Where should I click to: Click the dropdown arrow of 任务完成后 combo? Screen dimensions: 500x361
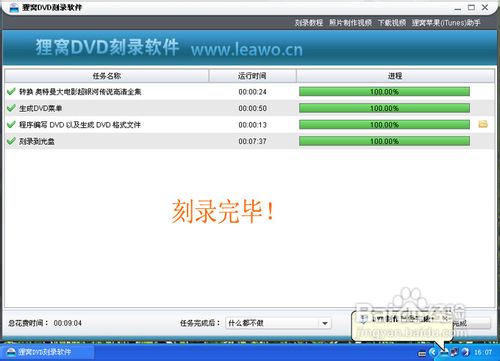pos(325,323)
